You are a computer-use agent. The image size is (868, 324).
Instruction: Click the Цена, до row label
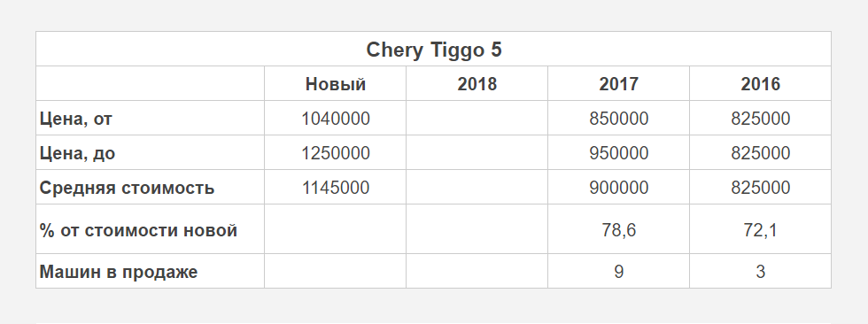click(x=78, y=153)
